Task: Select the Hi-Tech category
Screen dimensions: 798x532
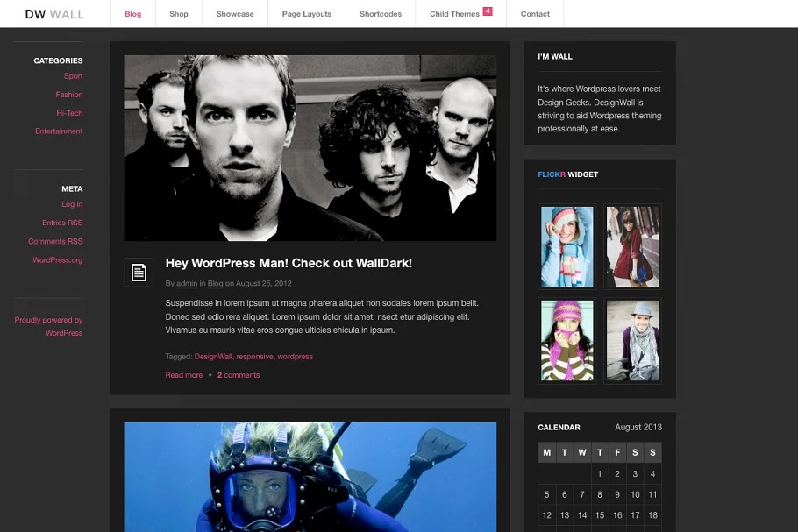Action: pyautogui.click(x=69, y=113)
